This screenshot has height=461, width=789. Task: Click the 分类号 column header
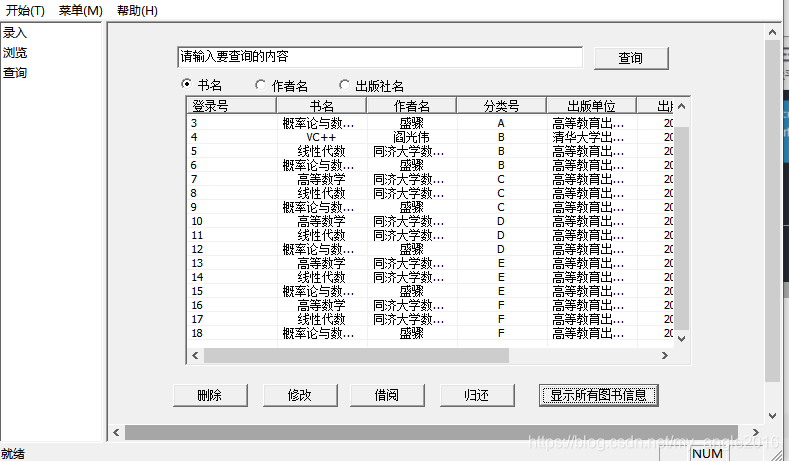[501, 106]
